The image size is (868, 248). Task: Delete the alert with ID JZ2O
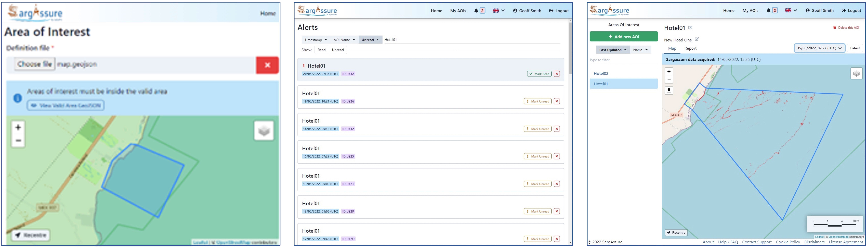tap(557, 239)
